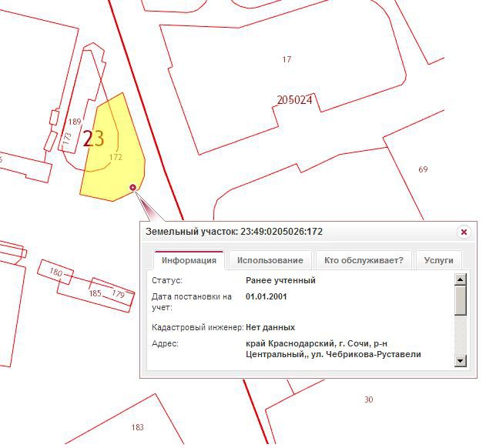Image resolution: width=486 pixels, height=448 pixels.
Task: Click the address text in the popup
Action: coord(333,349)
